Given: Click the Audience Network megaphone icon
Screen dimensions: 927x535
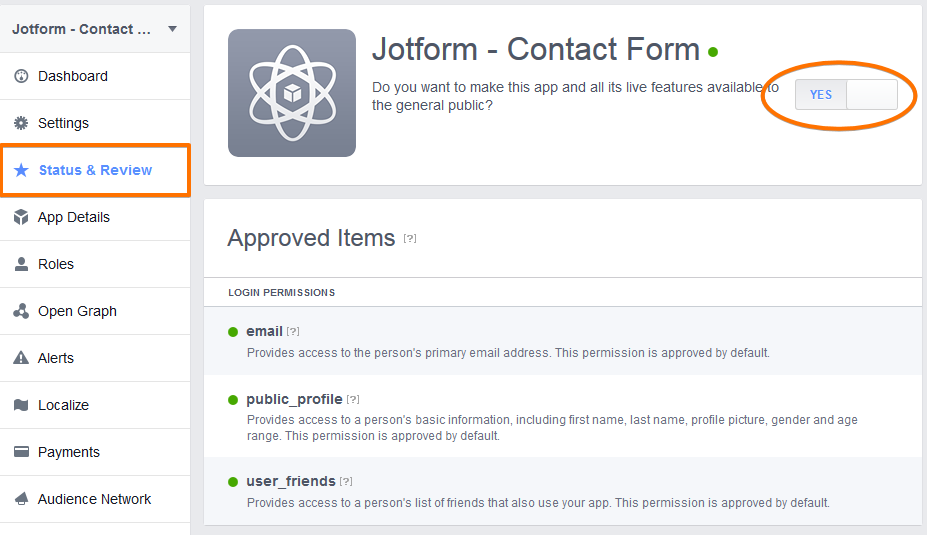Looking at the screenshot, I should click(21, 499).
